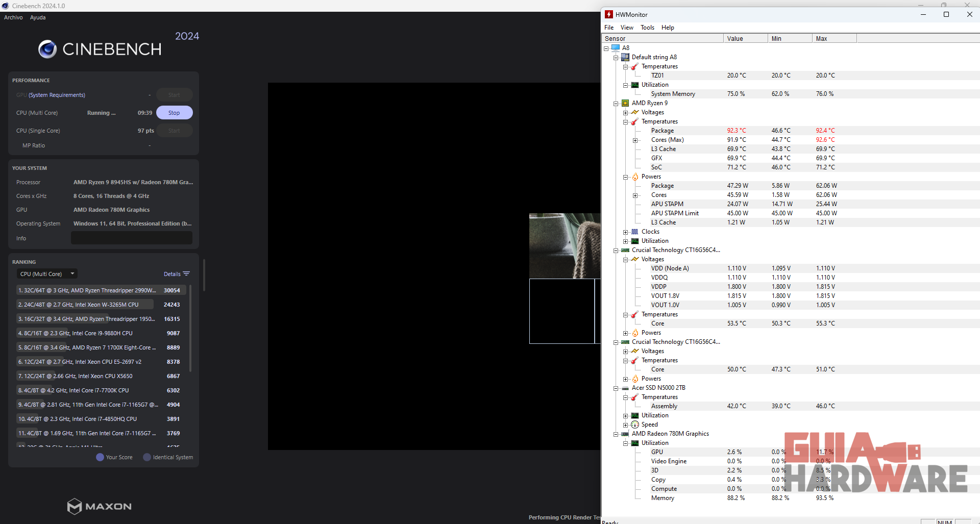
Task: Expand the Speed node under Acer SSD
Action: click(x=626, y=425)
